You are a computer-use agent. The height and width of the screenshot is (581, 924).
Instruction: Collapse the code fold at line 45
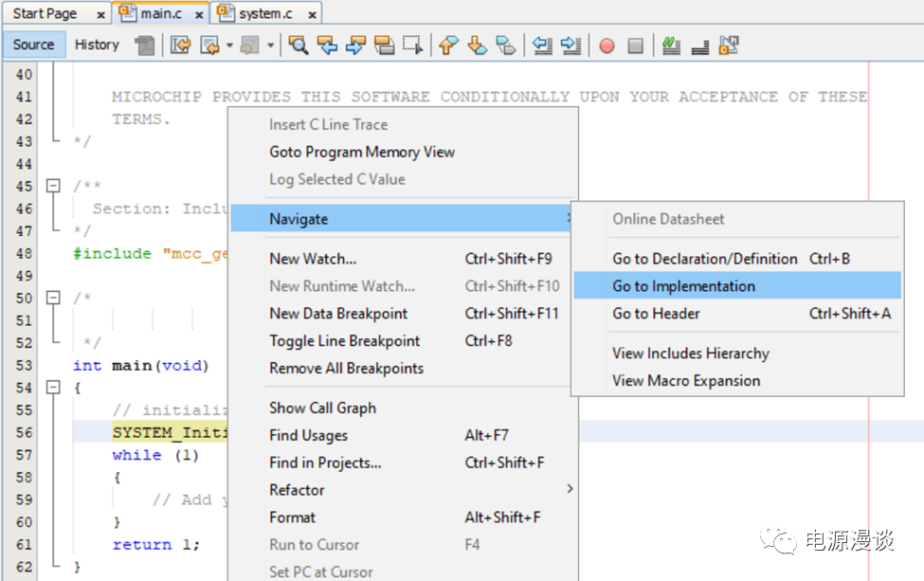pyautogui.click(x=54, y=187)
